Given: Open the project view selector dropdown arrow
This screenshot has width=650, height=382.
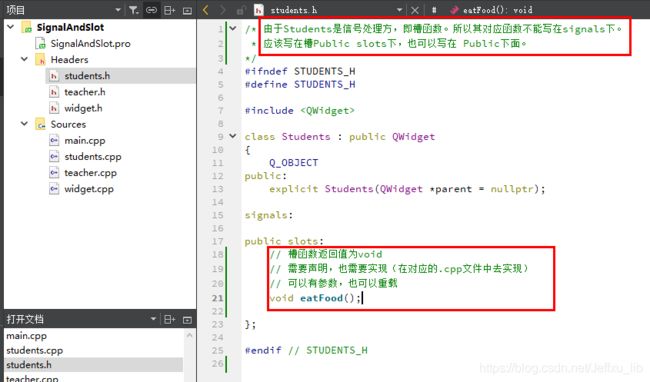Looking at the screenshot, I should (x=118, y=10).
